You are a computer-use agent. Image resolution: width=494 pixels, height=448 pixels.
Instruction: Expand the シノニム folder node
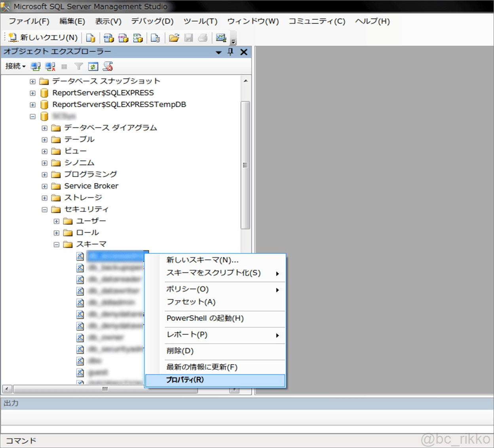pos(44,163)
